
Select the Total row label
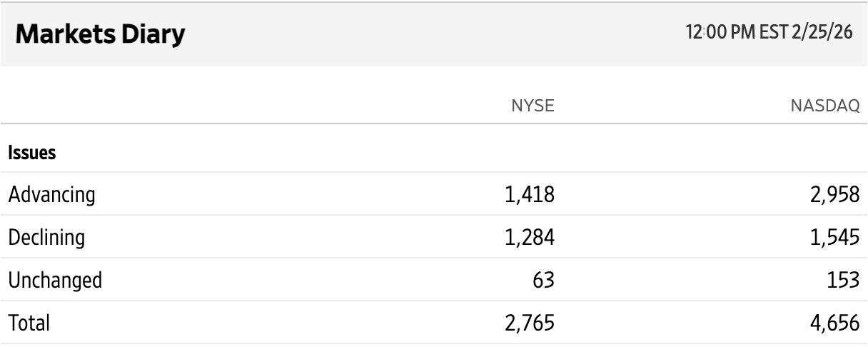(x=29, y=323)
